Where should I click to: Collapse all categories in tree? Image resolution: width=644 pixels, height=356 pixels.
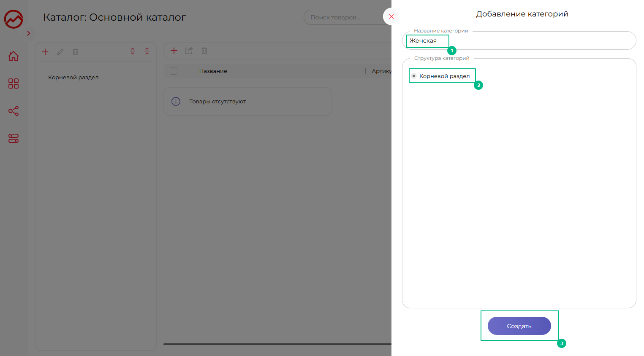pyautogui.click(x=147, y=51)
